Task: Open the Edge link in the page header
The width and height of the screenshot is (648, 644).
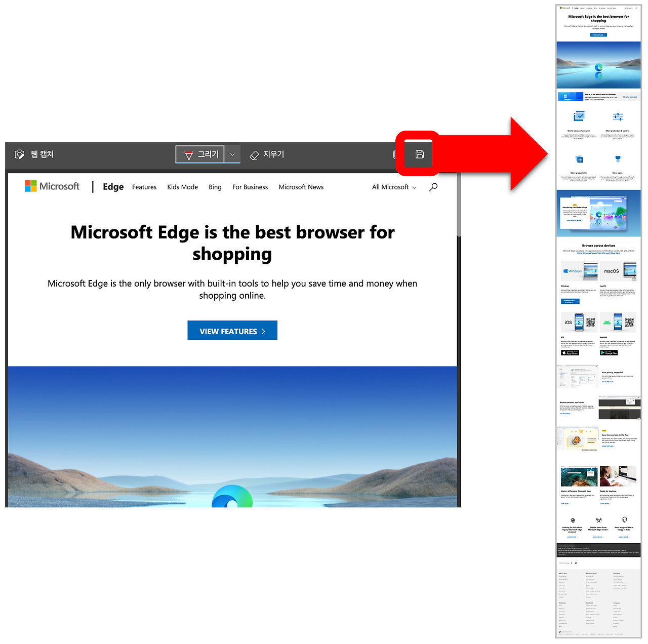Action: 113,187
